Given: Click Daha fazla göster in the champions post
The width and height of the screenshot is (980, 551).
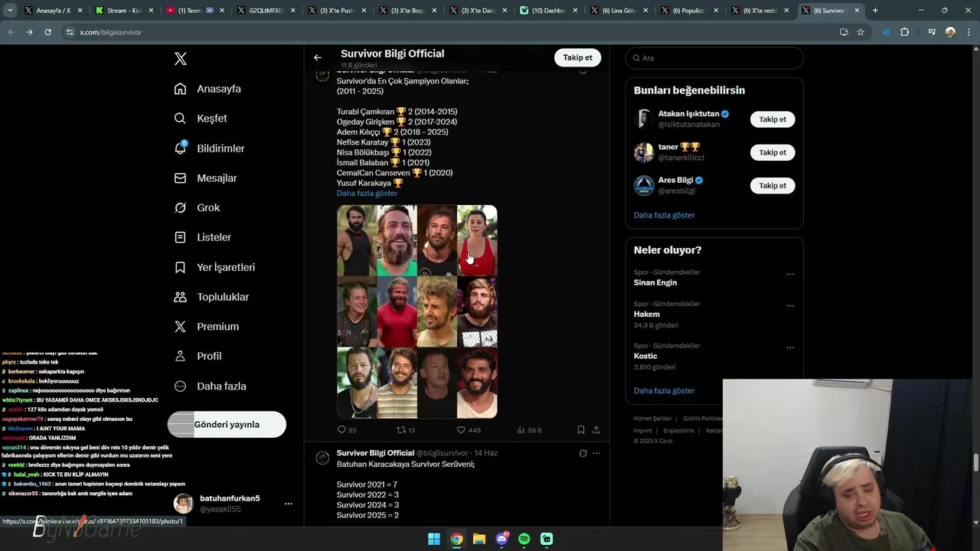Looking at the screenshot, I should (367, 193).
